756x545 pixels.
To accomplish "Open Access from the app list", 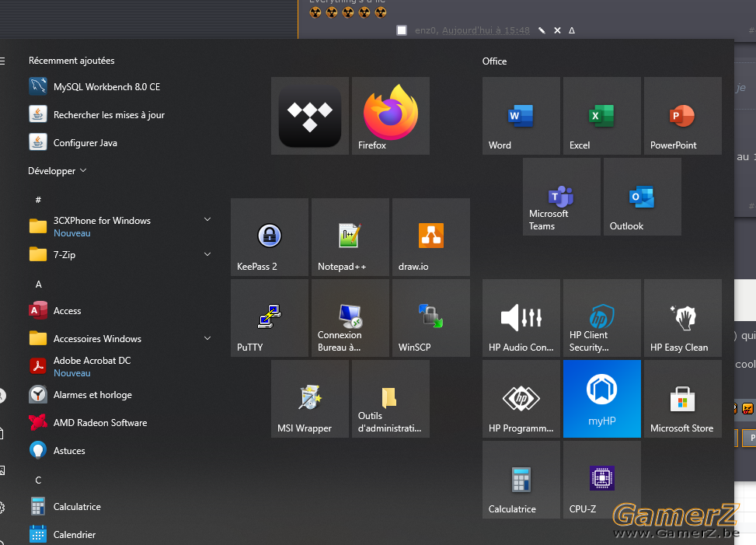I will (120, 311).
